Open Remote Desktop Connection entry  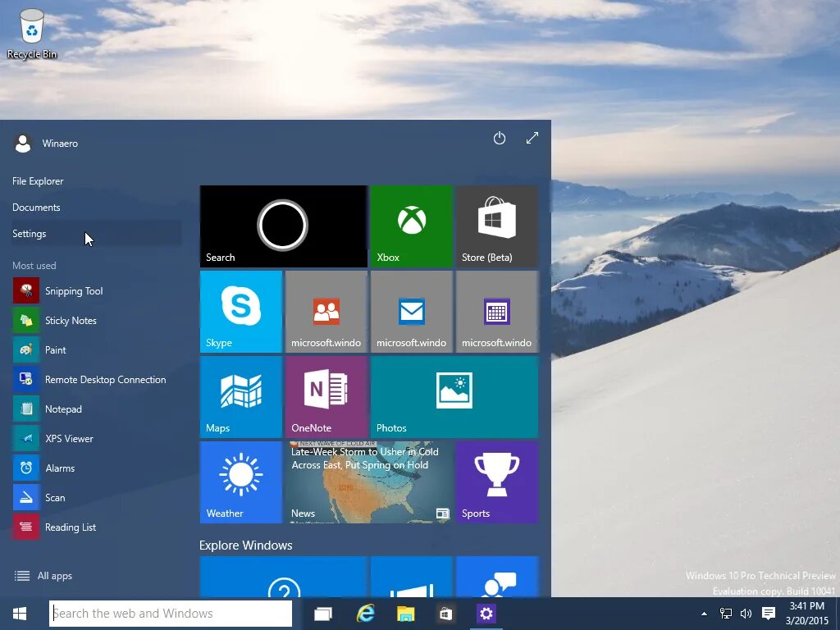(x=97, y=379)
